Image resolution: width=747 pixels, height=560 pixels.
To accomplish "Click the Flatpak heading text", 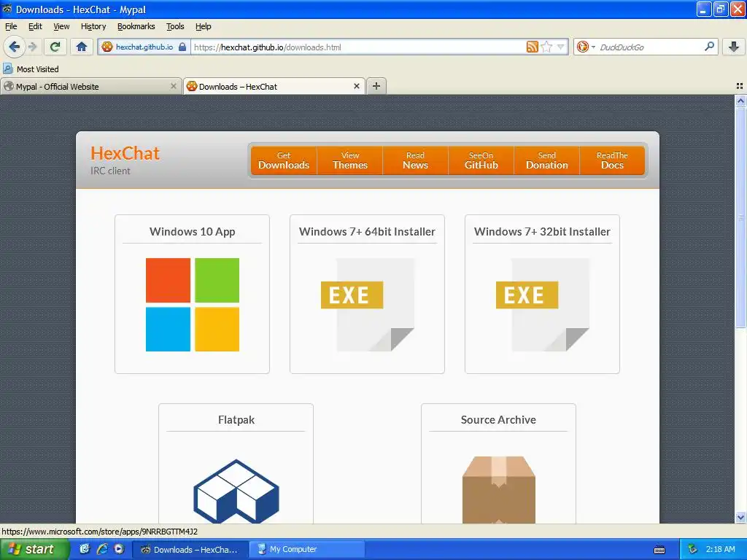I will 236,419.
